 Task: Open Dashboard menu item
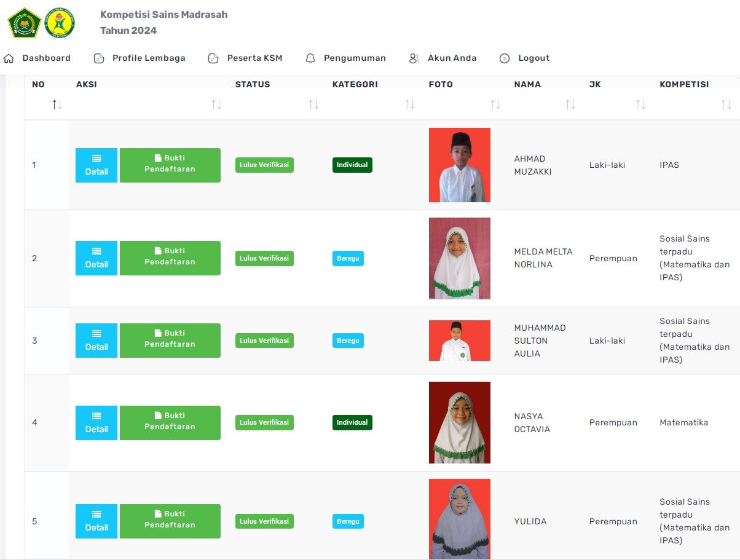pos(47,58)
